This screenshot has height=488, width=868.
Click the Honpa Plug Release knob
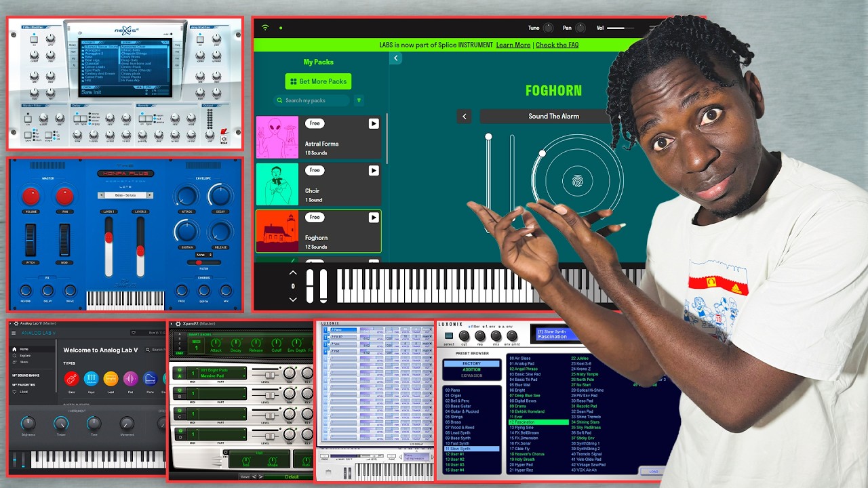220,231
